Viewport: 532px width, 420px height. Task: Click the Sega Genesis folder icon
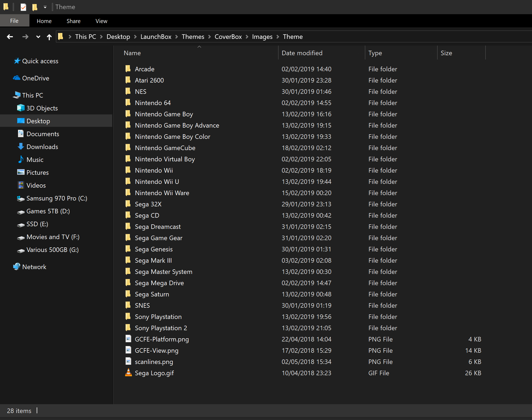(x=128, y=249)
